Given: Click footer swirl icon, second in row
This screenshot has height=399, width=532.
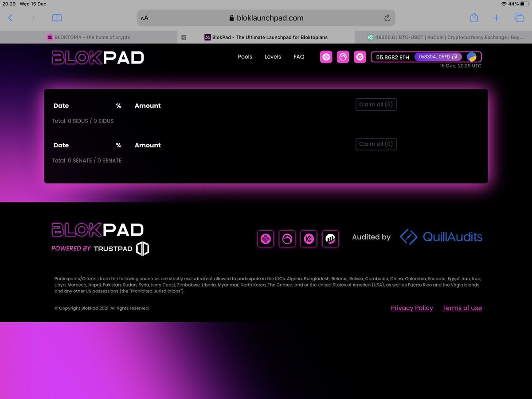Looking at the screenshot, I should [287, 239].
